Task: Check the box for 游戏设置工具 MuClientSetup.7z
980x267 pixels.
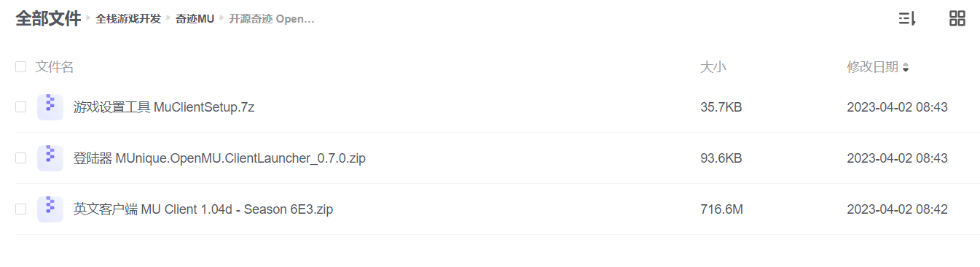Action: [21, 107]
